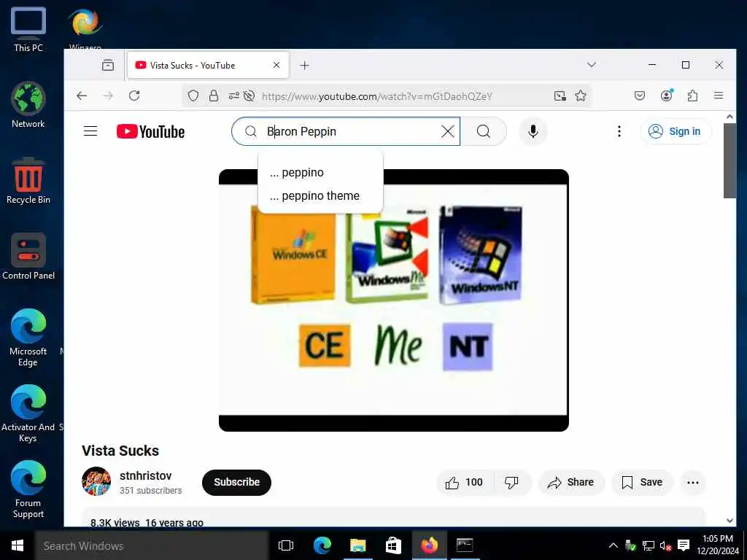Viewport: 747px width, 560px height.
Task: Open the muted volume tray icon
Action: point(665,545)
